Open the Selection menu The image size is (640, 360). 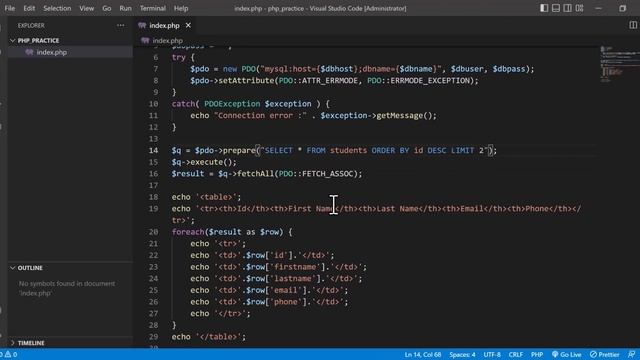coord(57,8)
